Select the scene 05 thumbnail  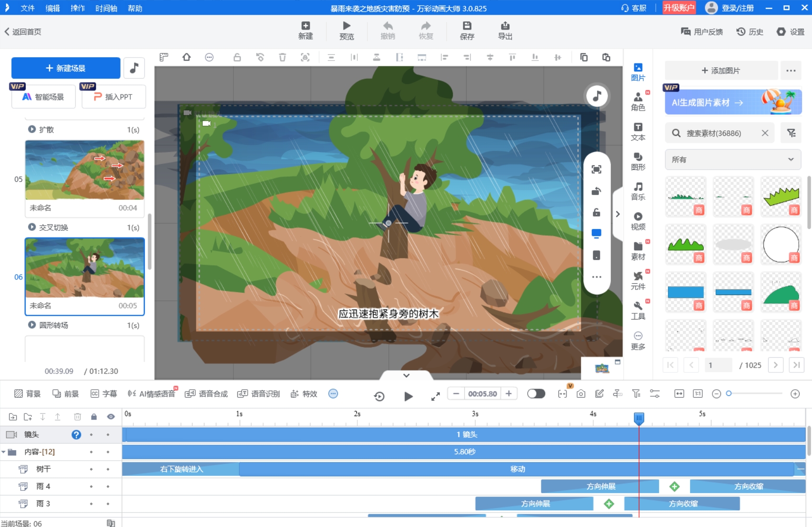(85, 170)
